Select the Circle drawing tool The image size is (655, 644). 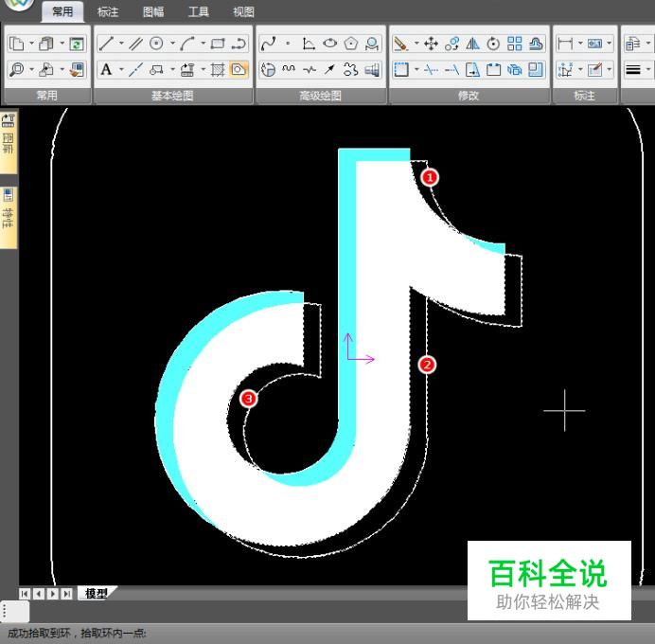pyautogui.click(x=157, y=44)
